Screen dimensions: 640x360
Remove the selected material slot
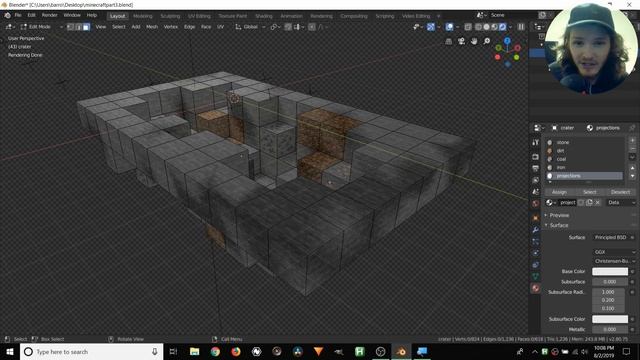click(632, 149)
